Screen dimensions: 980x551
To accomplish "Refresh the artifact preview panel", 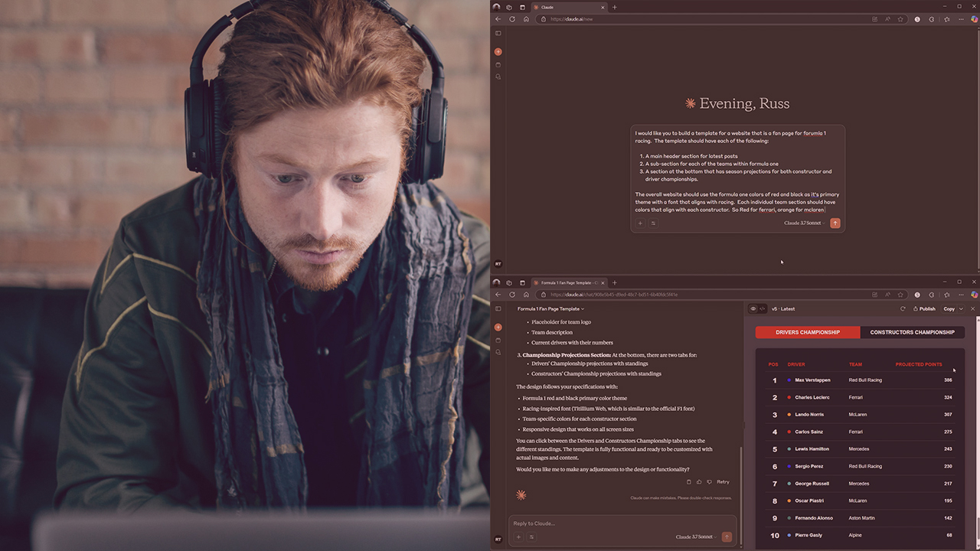I will [903, 309].
